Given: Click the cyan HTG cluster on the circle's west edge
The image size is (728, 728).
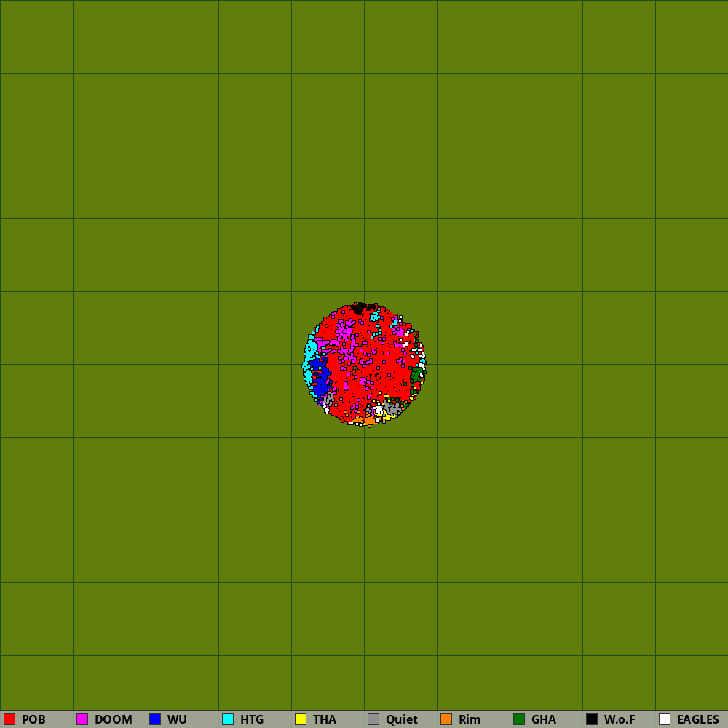Looking at the screenshot, I should pos(309,360).
